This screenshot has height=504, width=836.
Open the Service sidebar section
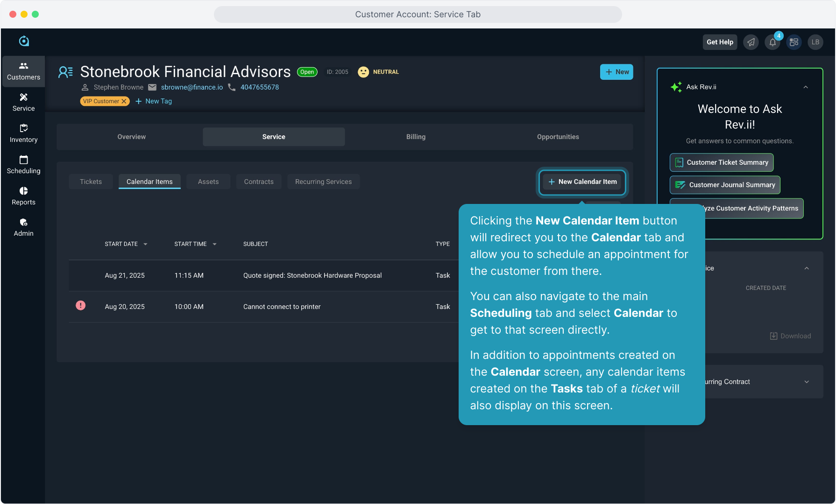[23, 102]
